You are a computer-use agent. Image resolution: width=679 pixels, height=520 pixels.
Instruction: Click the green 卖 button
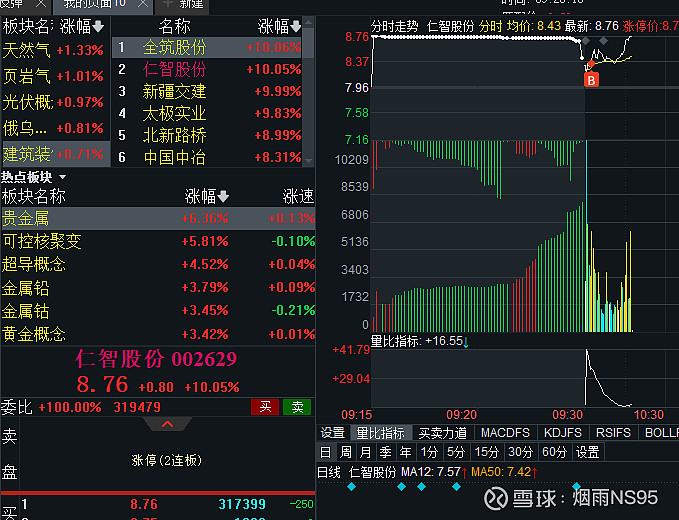297,407
